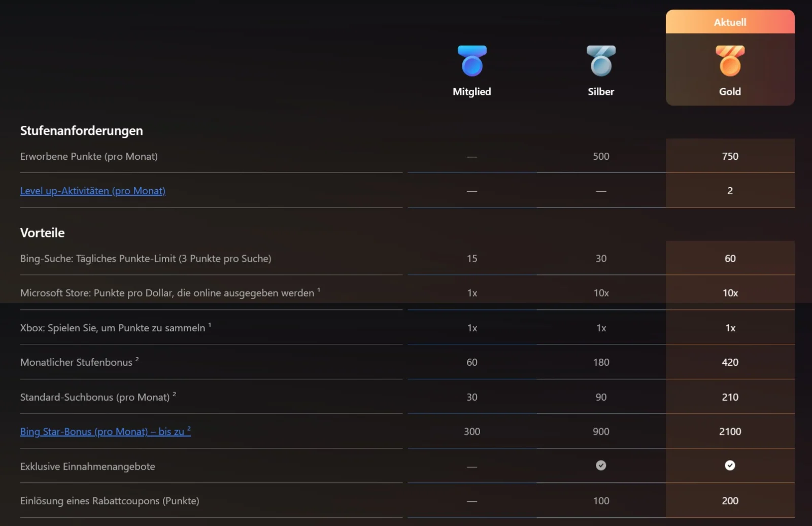Click the Gold 1x value in Xbox row

pyautogui.click(x=730, y=328)
